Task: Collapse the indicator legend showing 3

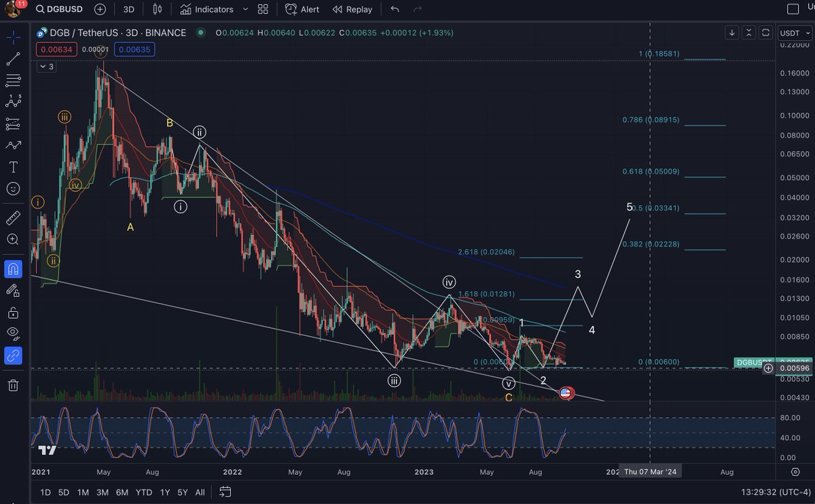Action: coord(46,67)
